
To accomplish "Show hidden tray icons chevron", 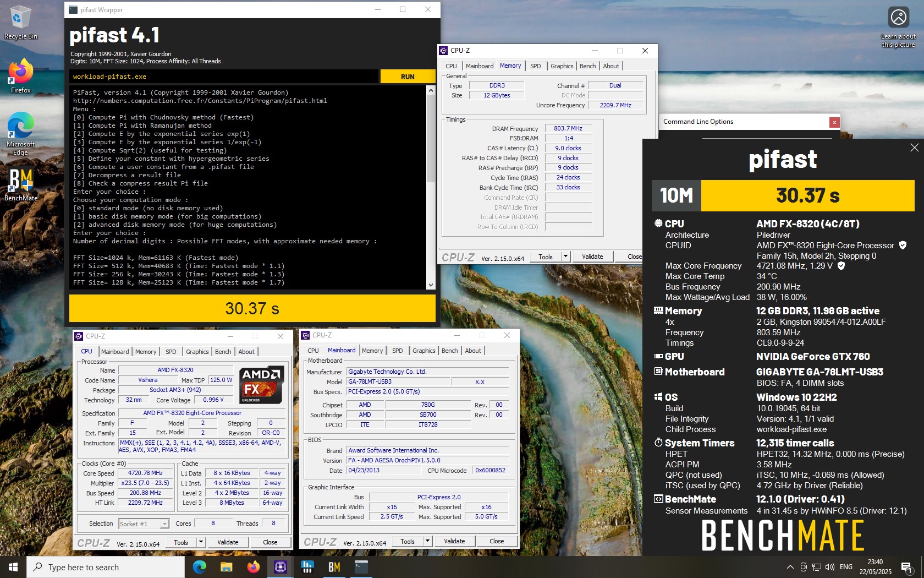I will tap(790, 567).
